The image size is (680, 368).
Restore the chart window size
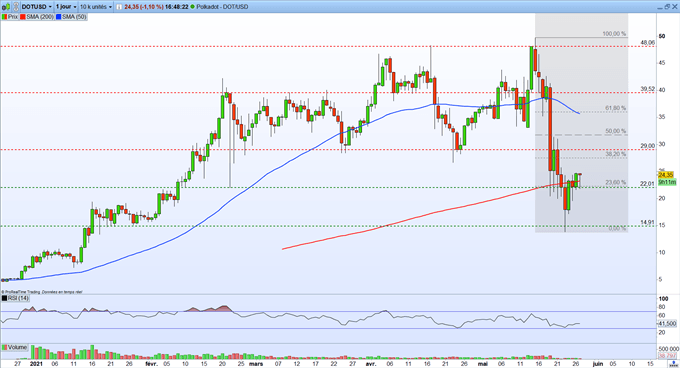[x=667, y=7]
